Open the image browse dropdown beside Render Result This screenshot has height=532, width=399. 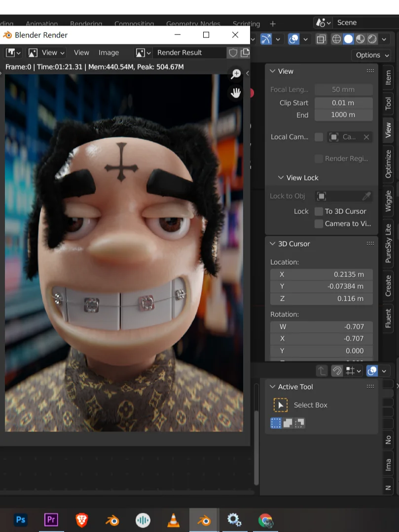[x=143, y=53]
